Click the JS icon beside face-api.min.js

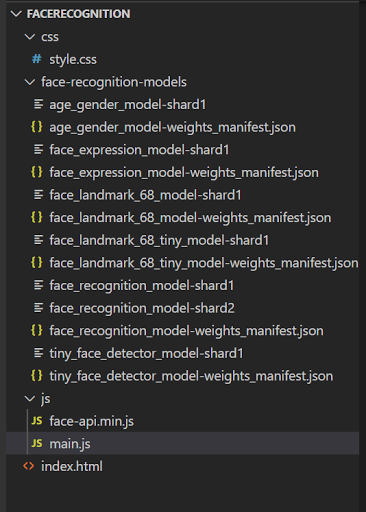click(x=37, y=421)
